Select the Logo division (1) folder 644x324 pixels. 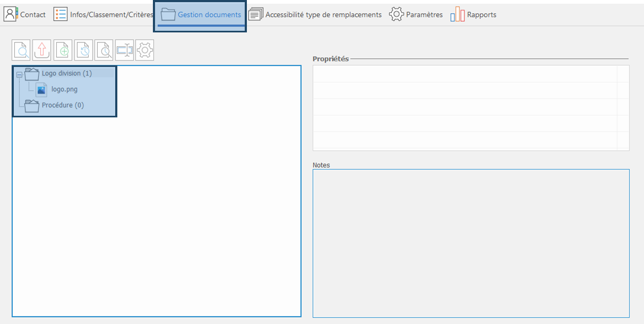coord(66,73)
